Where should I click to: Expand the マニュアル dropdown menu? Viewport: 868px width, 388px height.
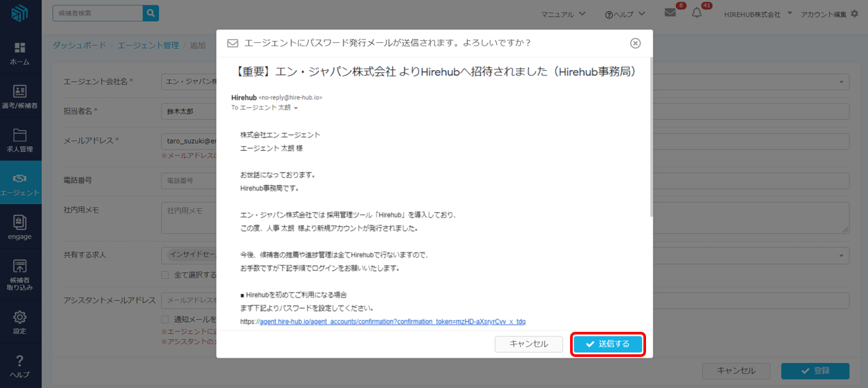point(563,14)
